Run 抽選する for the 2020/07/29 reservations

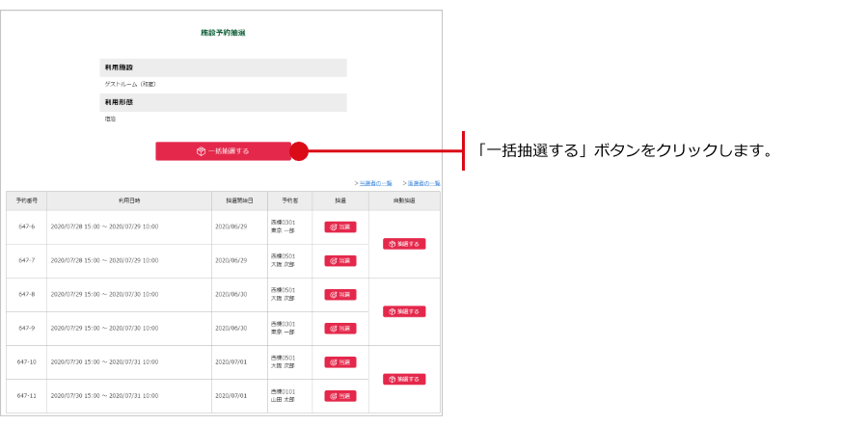404,311
